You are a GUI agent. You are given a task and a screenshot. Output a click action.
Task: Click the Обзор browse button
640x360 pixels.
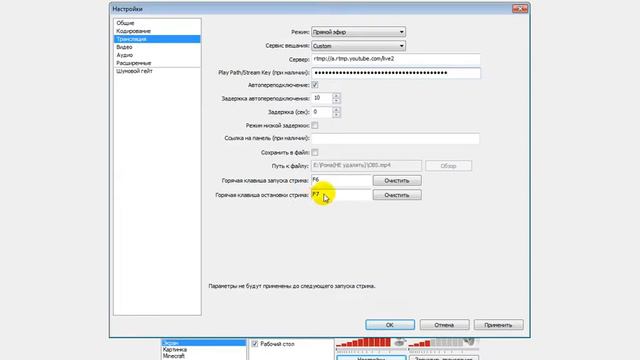tap(448, 166)
